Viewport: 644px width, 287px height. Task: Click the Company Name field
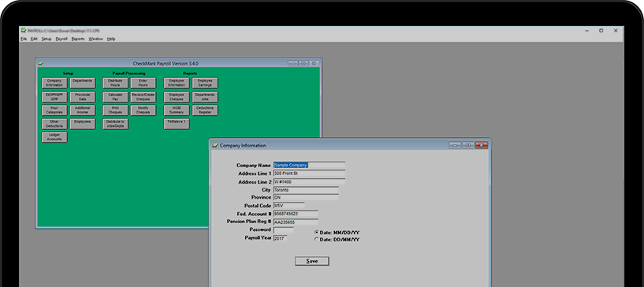[309, 165]
